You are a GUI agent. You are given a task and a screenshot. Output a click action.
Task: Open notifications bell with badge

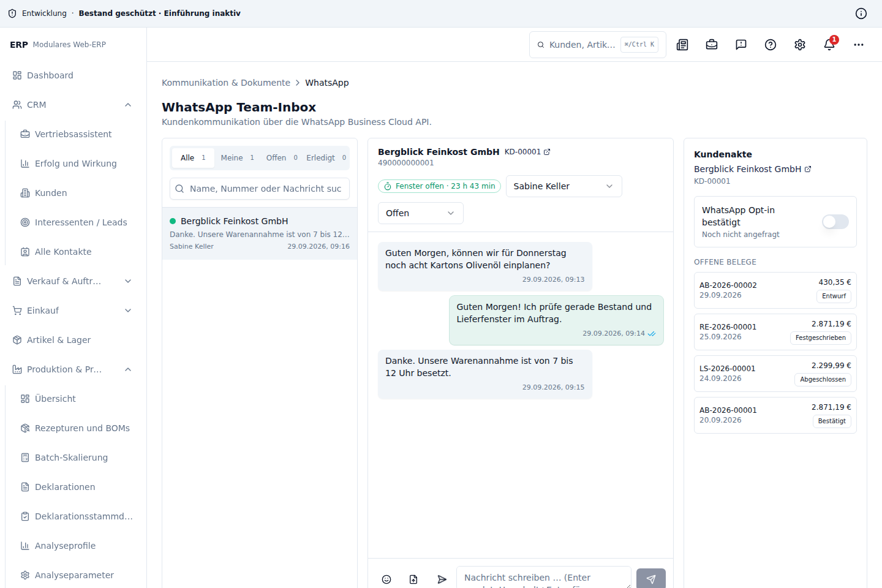(829, 45)
